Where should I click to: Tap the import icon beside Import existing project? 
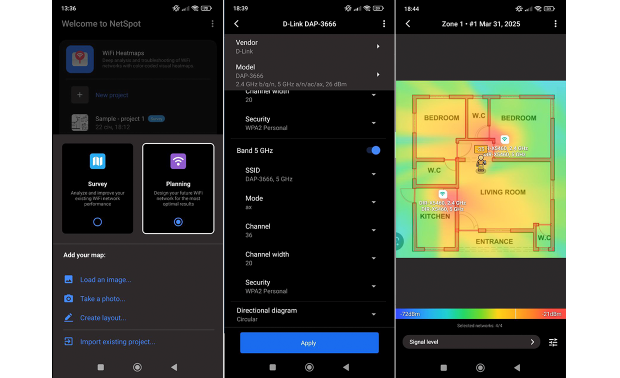pyautogui.click(x=68, y=341)
